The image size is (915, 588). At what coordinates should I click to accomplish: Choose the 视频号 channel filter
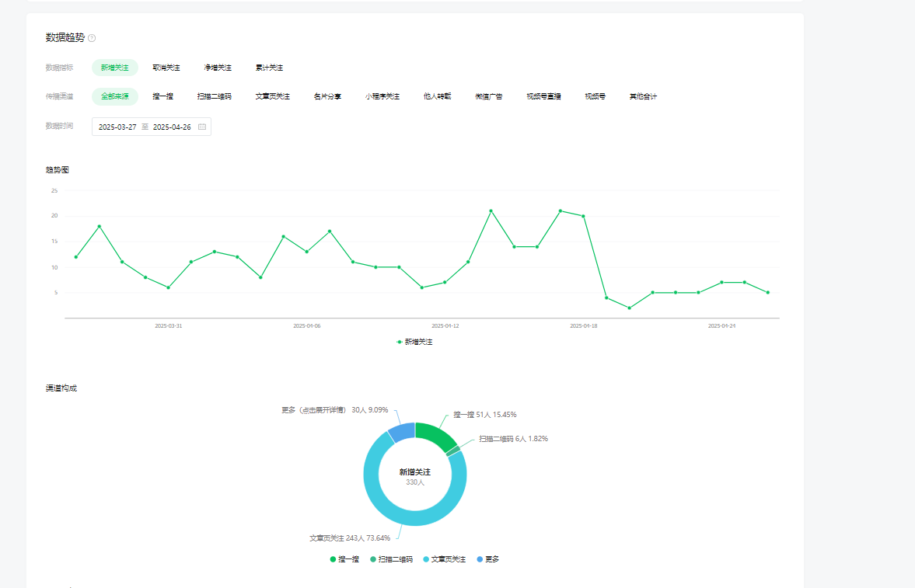point(595,96)
